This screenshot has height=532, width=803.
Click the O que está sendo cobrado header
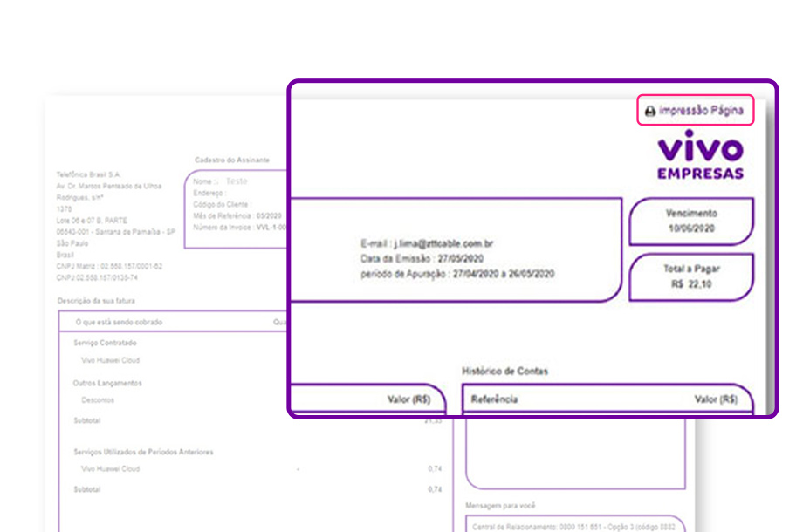[119, 323]
